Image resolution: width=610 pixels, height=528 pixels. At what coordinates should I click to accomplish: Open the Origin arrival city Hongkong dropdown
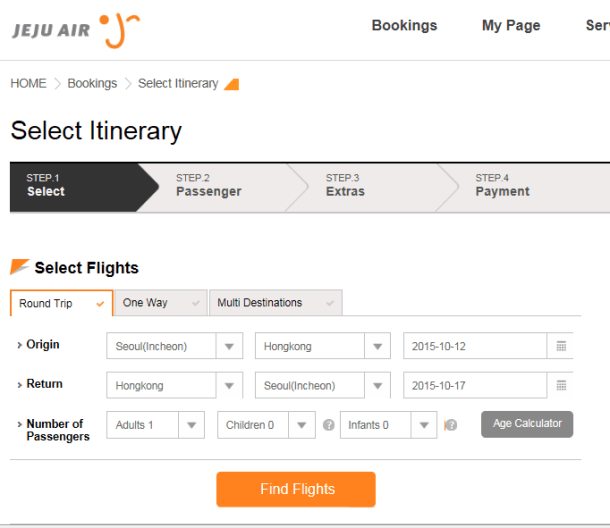point(323,346)
